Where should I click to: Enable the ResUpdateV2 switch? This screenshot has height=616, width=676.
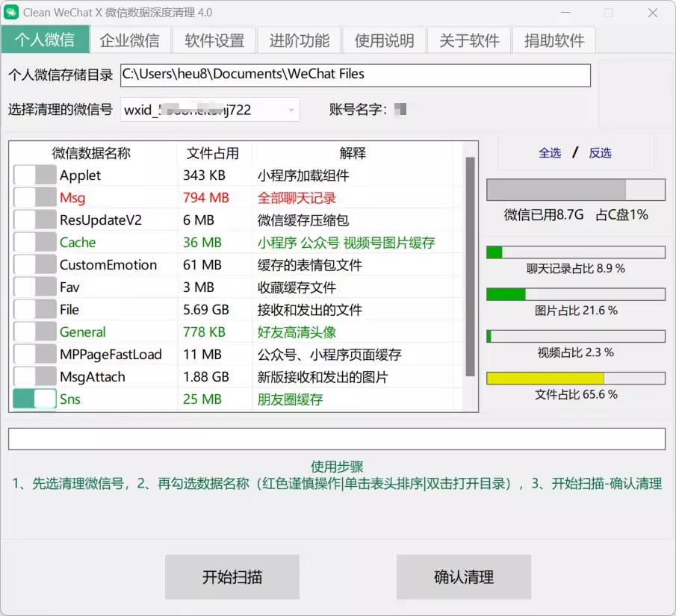pos(34,220)
